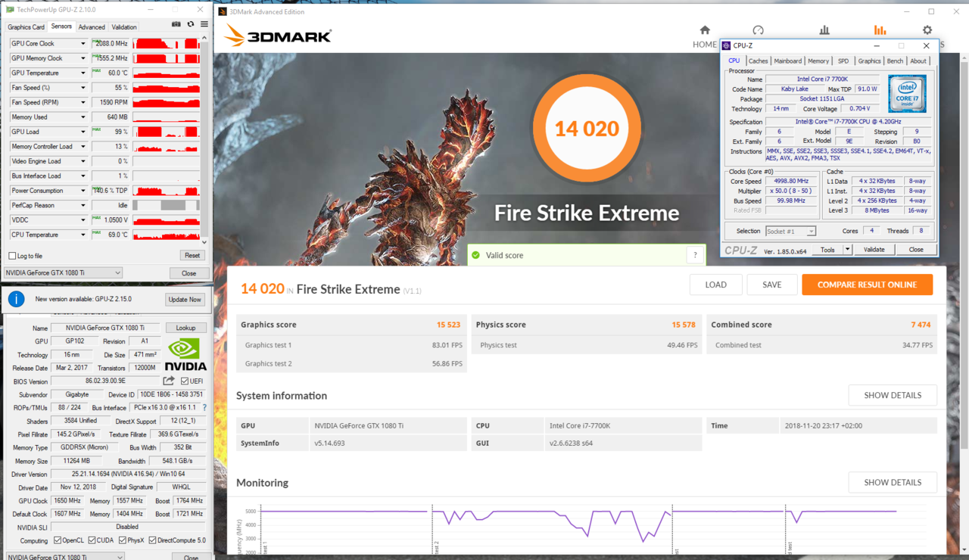969x560 pixels.
Task: Open the GPU-Z hamburger menu
Action: click(x=204, y=24)
